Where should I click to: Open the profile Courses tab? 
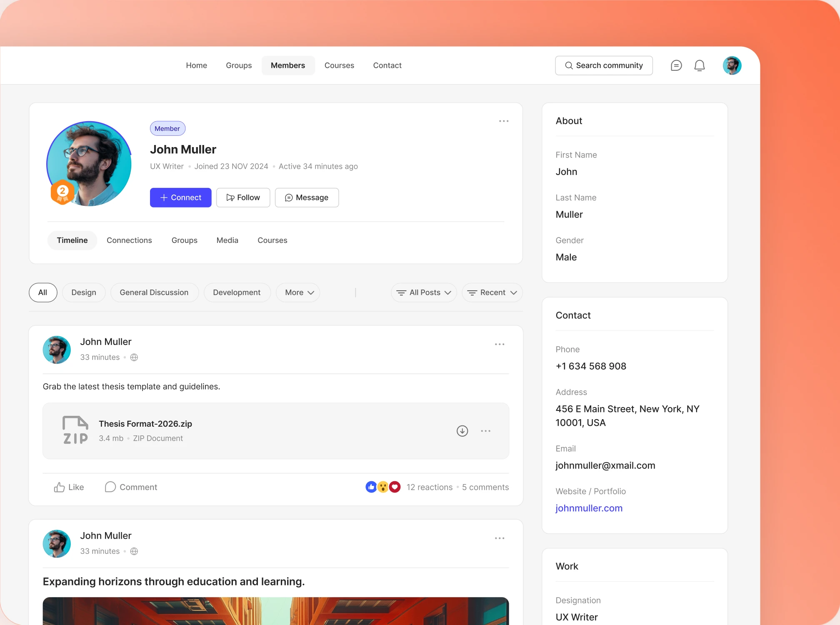pyautogui.click(x=272, y=240)
